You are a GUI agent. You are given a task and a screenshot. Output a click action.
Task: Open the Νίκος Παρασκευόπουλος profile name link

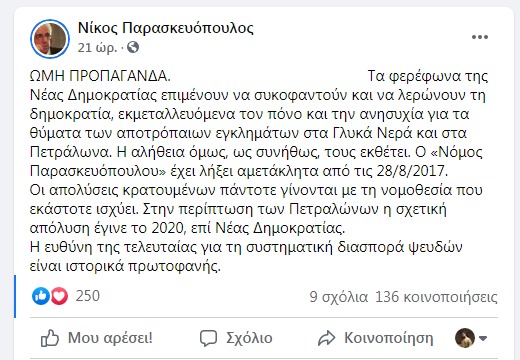coord(166,28)
